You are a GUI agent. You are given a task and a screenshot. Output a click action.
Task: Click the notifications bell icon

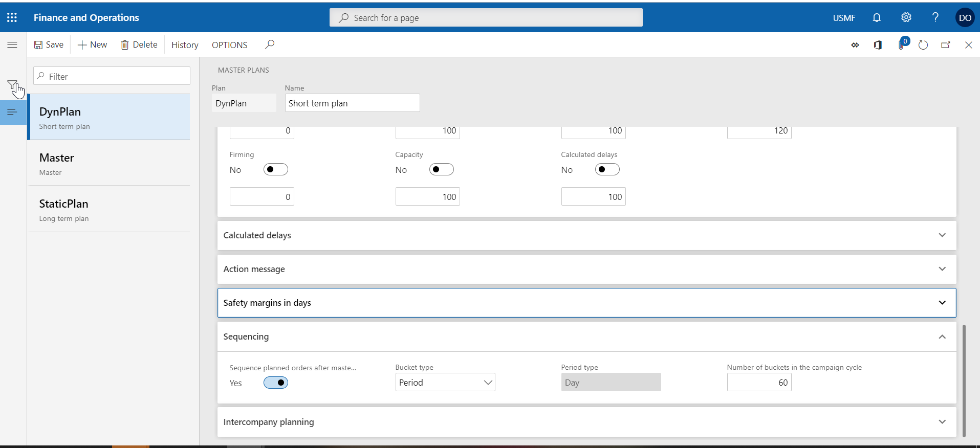point(877,17)
